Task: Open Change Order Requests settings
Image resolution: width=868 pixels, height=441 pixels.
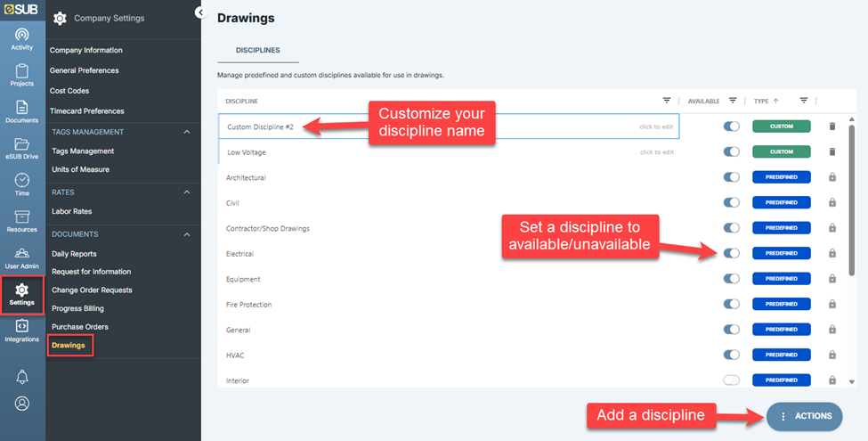Action: (x=92, y=290)
